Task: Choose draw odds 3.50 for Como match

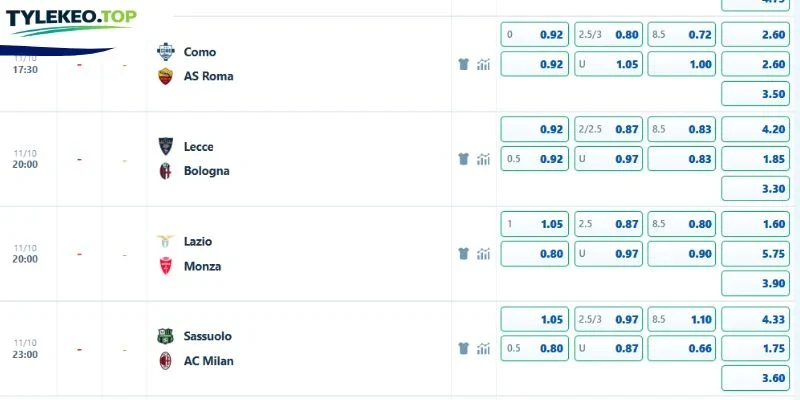Action: tap(756, 94)
